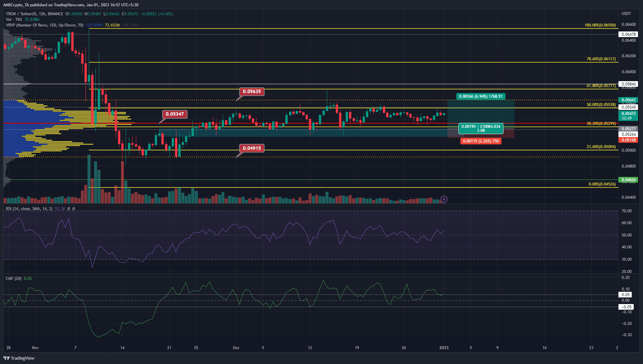
Task: Click the green 0.04626 axis price tag
Action: (628, 180)
